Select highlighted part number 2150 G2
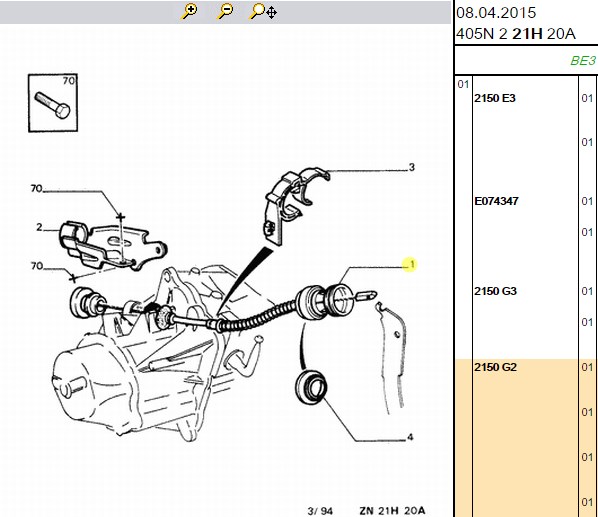Screen dimensions: 598x517 coord(495,367)
